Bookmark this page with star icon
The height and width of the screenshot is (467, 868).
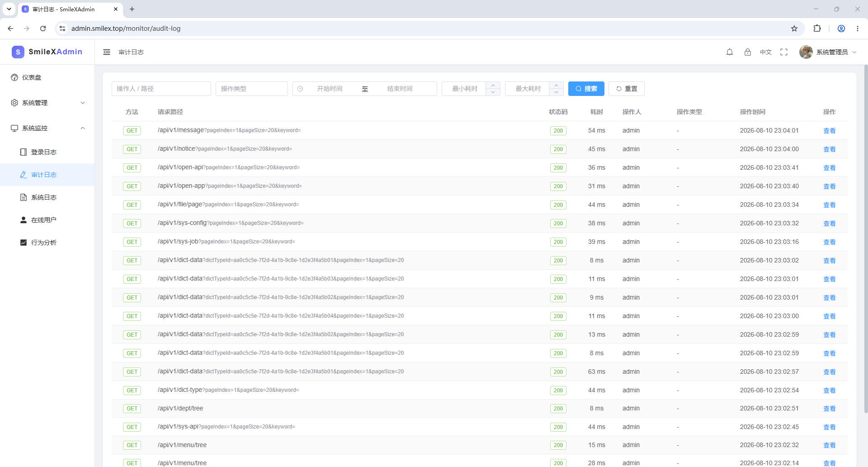coord(794,29)
